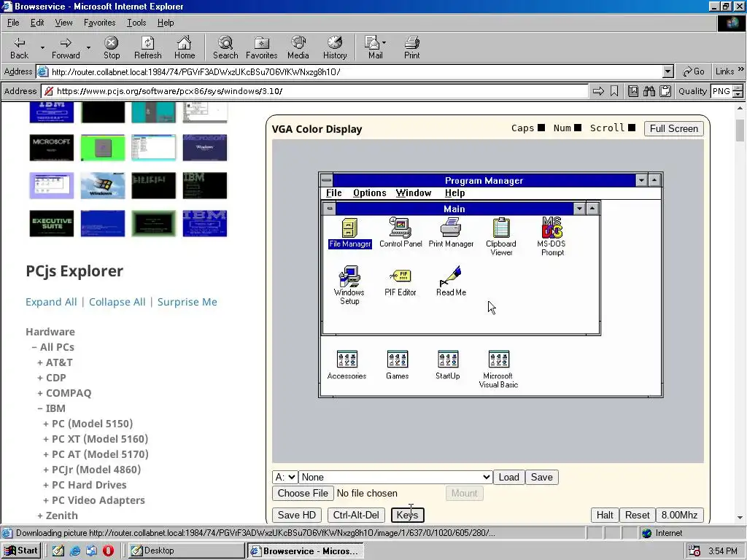Open the Search toolbar button

[225, 48]
